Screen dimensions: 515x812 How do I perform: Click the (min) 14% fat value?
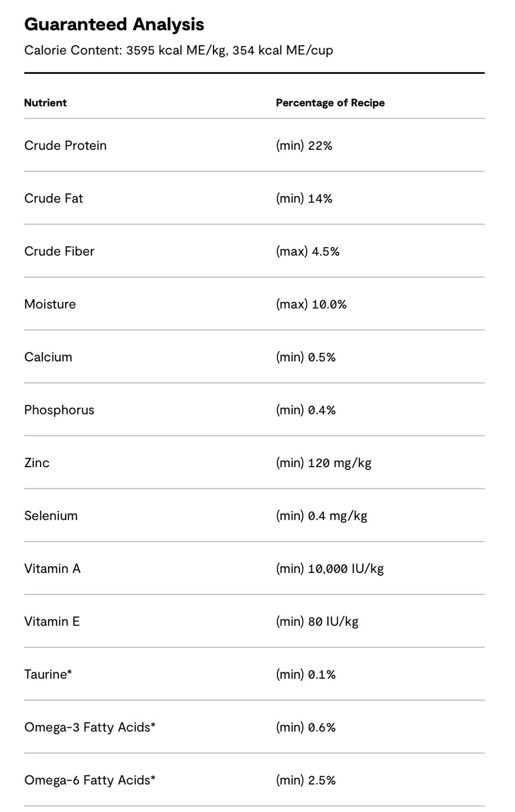(x=304, y=198)
